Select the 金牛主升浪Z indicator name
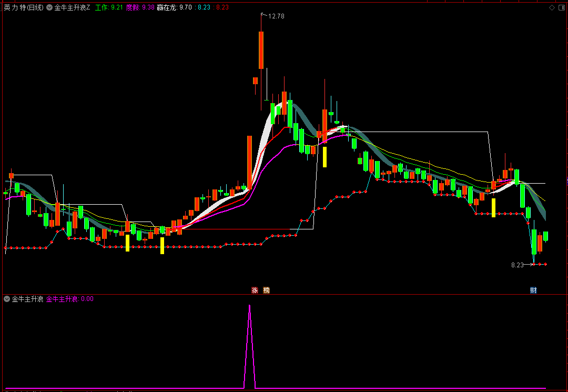 pos(72,7)
